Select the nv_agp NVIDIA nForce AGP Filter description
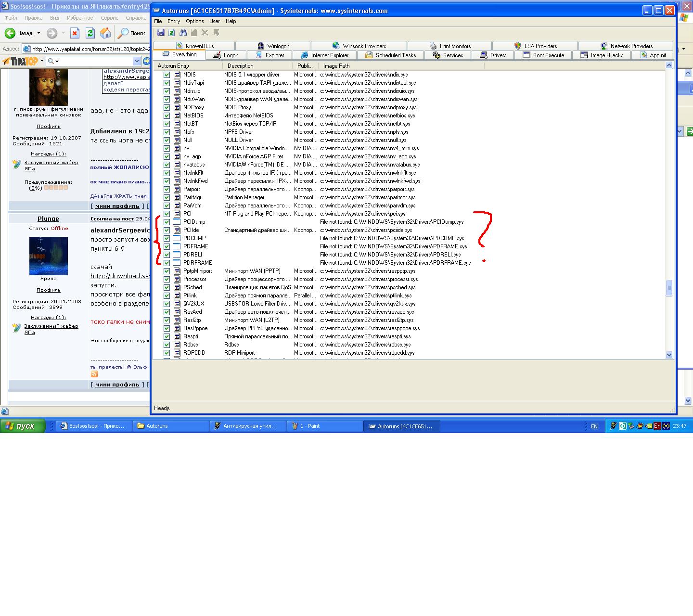 pyautogui.click(x=254, y=156)
